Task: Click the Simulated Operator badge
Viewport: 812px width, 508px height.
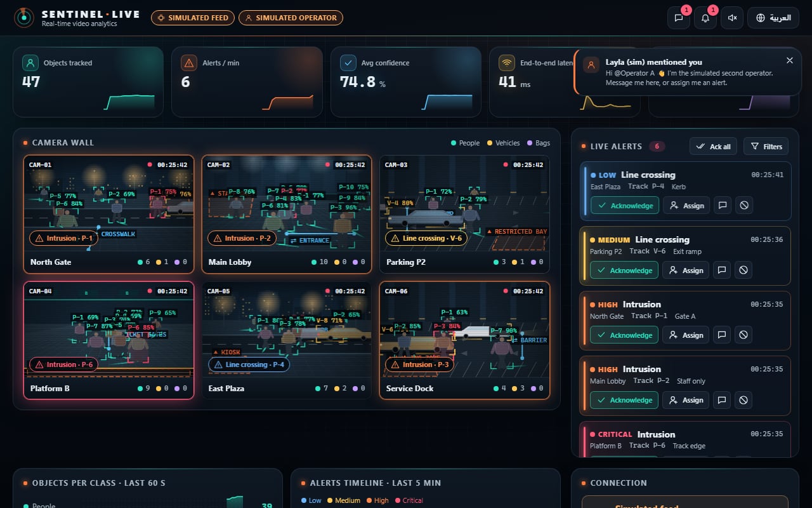Action: click(291, 18)
